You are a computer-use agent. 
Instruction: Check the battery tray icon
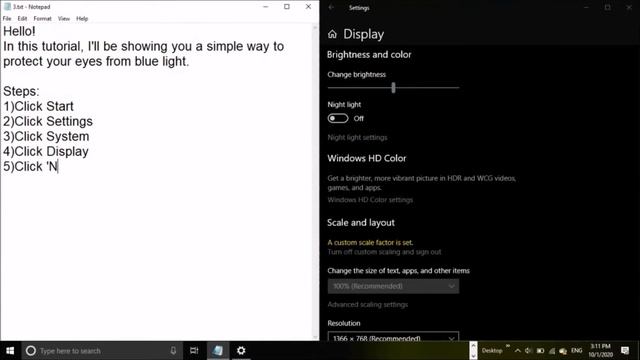540,351
